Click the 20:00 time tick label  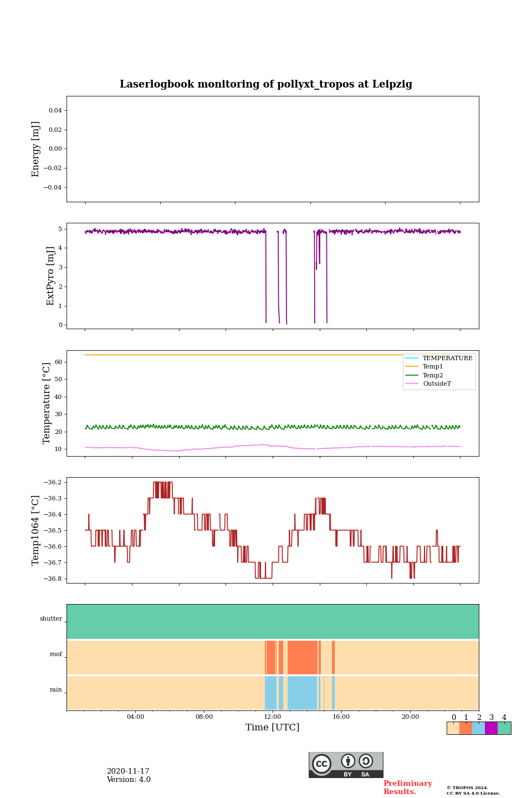(410, 717)
